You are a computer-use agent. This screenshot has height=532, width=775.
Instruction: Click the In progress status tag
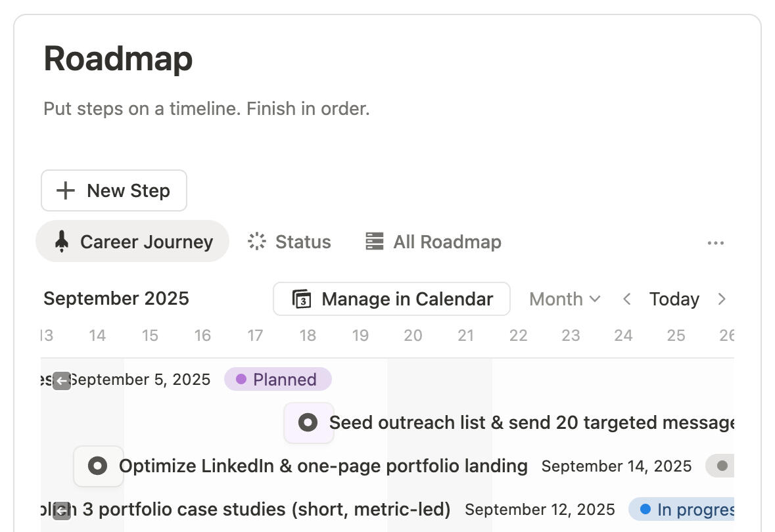tap(684, 510)
